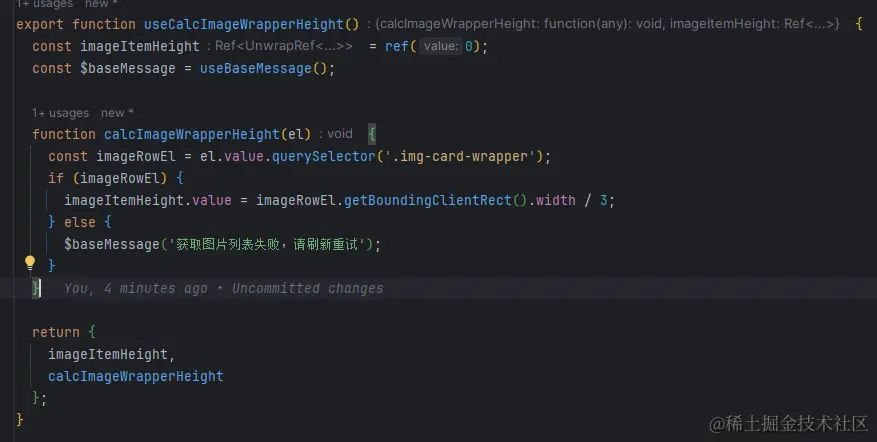Screen dimensions: 877x442
Task: Click the .width property
Action: pos(552,200)
